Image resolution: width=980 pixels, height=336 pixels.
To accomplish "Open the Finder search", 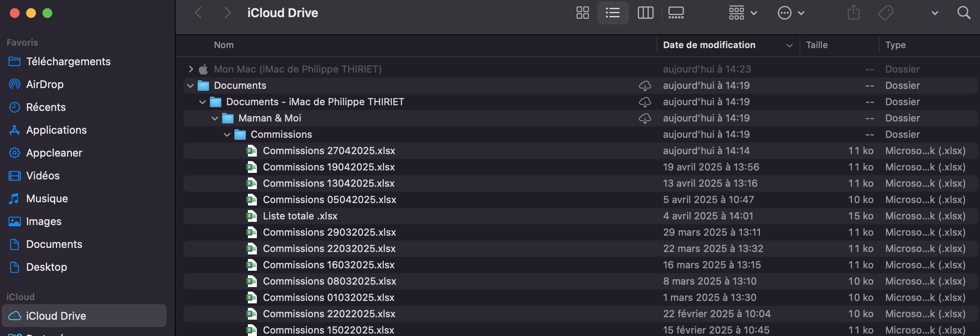I will tap(964, 13).
